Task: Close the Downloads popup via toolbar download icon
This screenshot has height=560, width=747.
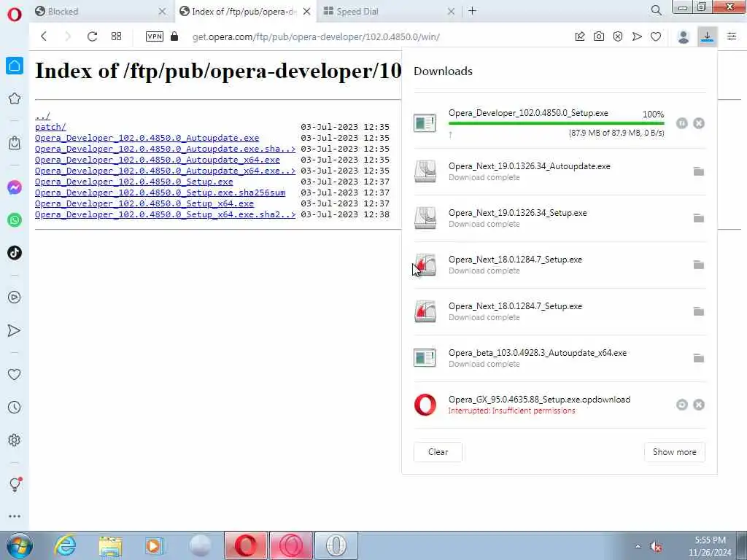Action: point(708,36)
